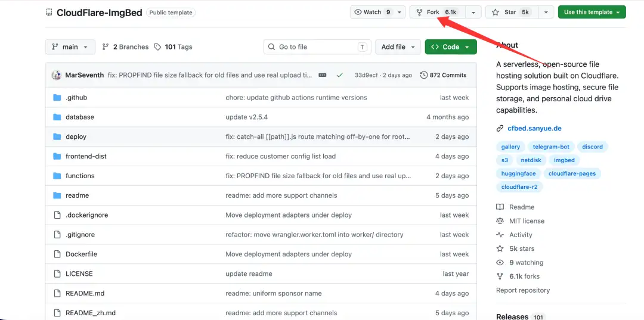The image size is (644, 320).
Task: Visit the cfbed.sanyue.de website link
Action: click(x=534, y=128)
